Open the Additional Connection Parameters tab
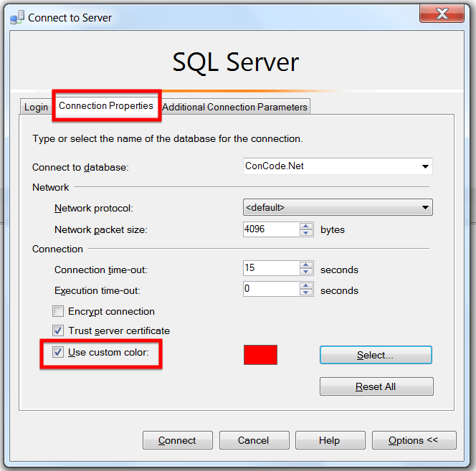The height and width of the screenshot is (471, 476). 234,107
